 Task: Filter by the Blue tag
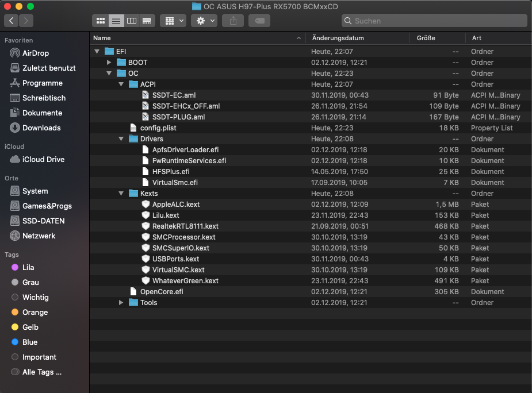[x=24, y=342]
